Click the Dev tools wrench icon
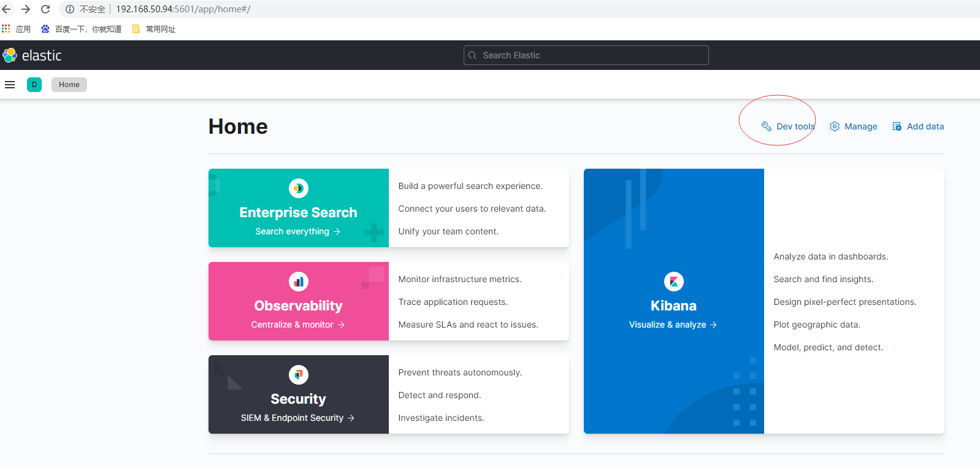This screenshot has height=465, width=980. click(x=767, y=126)
